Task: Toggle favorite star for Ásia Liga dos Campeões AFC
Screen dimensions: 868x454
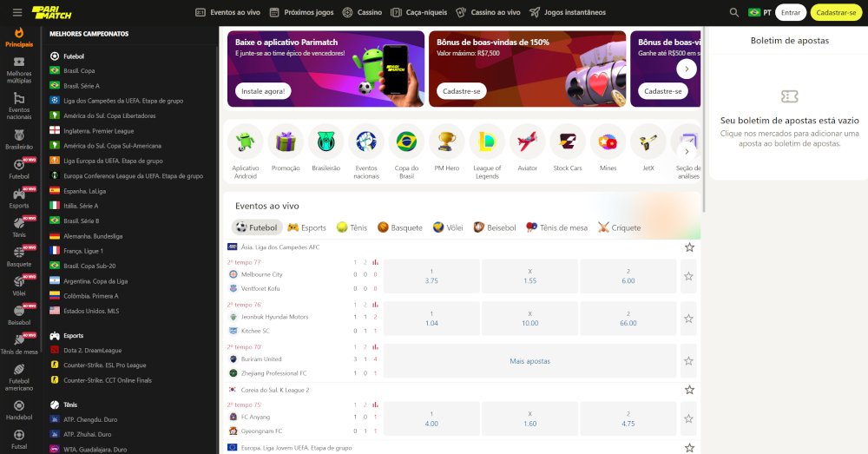Action: click(689, 247)
